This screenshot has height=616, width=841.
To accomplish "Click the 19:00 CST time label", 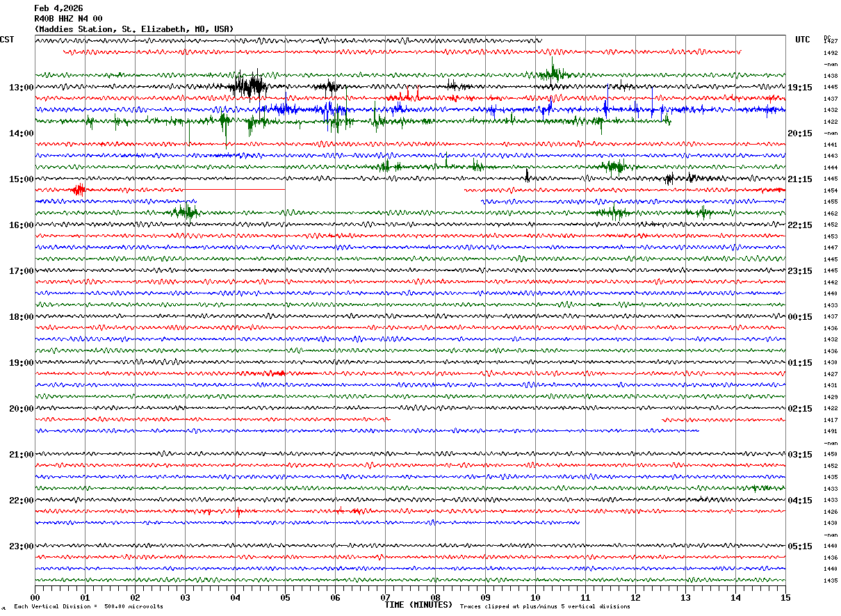I will [x=21, y=363].
